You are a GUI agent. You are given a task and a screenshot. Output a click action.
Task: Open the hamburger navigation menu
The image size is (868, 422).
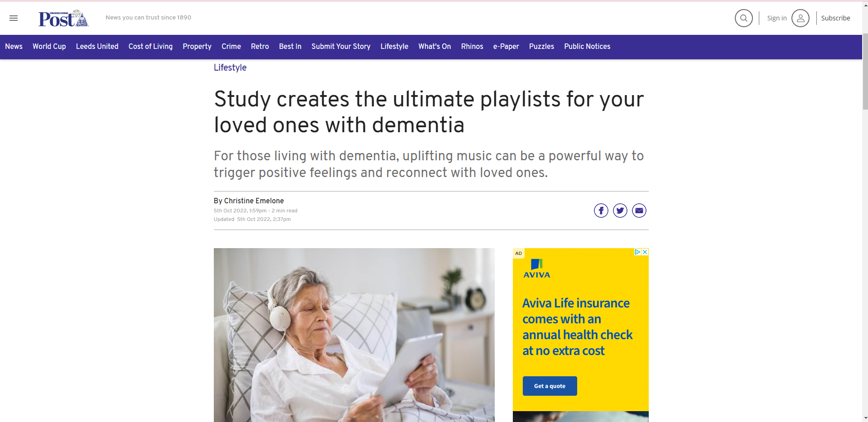(x=14, y=18)
